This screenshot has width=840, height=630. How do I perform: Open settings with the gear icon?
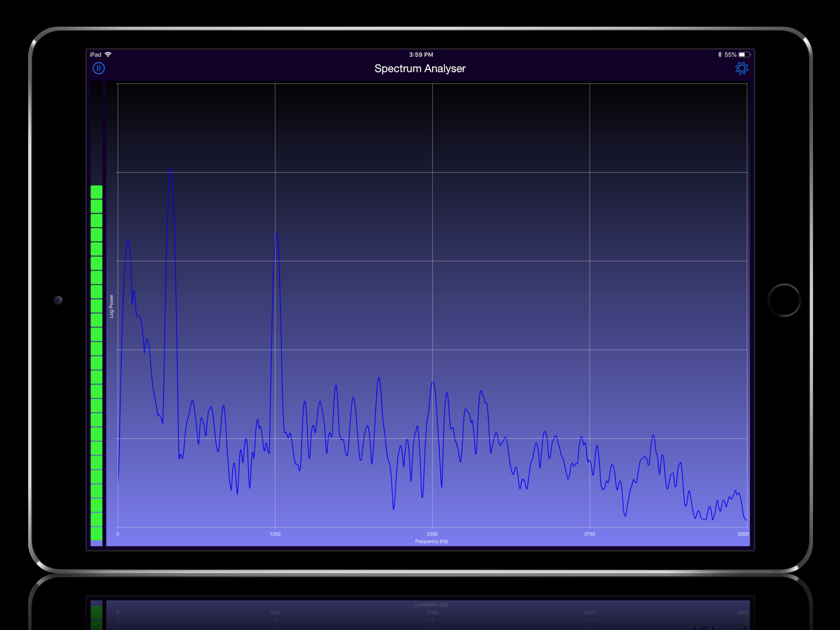click(741, 68)
